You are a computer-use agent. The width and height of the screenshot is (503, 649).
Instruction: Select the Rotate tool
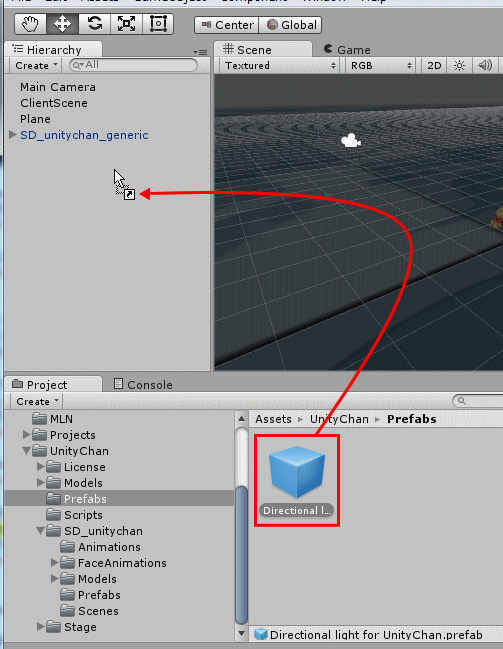coord(94,24)
